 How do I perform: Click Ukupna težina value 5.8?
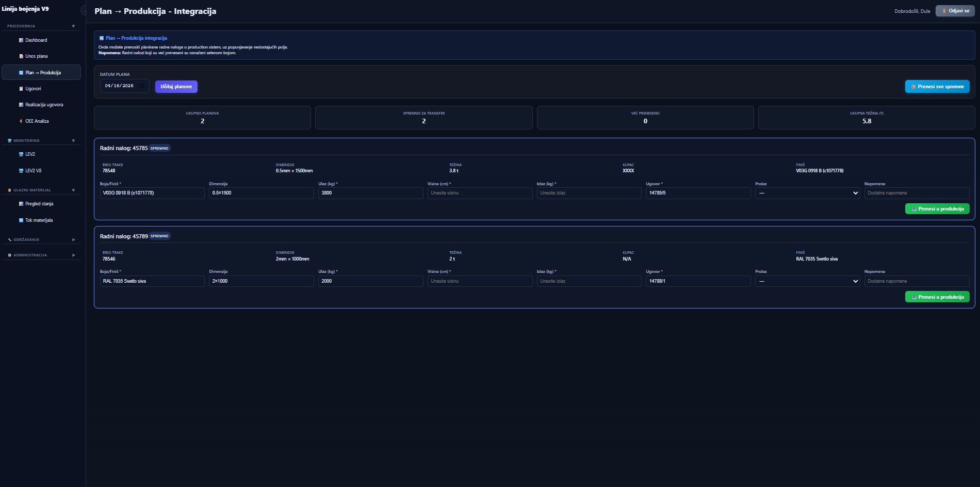(x=867, y=121)
